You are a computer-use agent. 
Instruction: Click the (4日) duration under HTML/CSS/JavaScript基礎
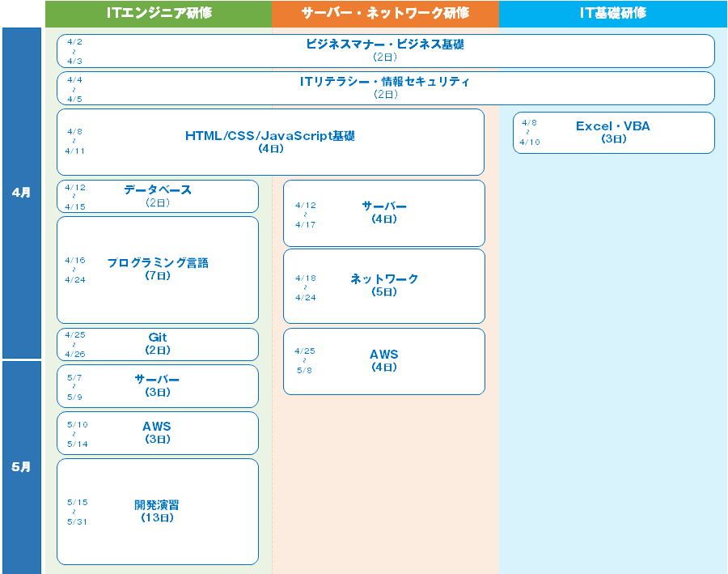click(271, 149)
